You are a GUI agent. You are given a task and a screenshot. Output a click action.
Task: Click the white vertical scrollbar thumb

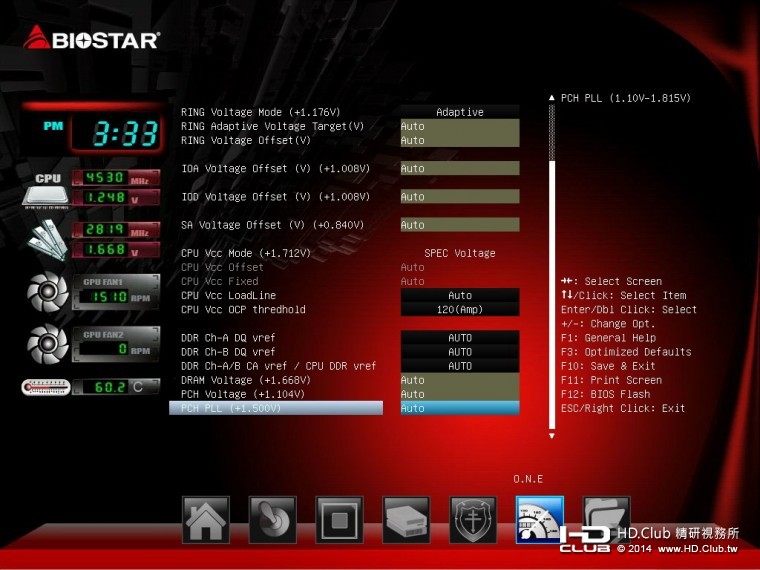552,295
